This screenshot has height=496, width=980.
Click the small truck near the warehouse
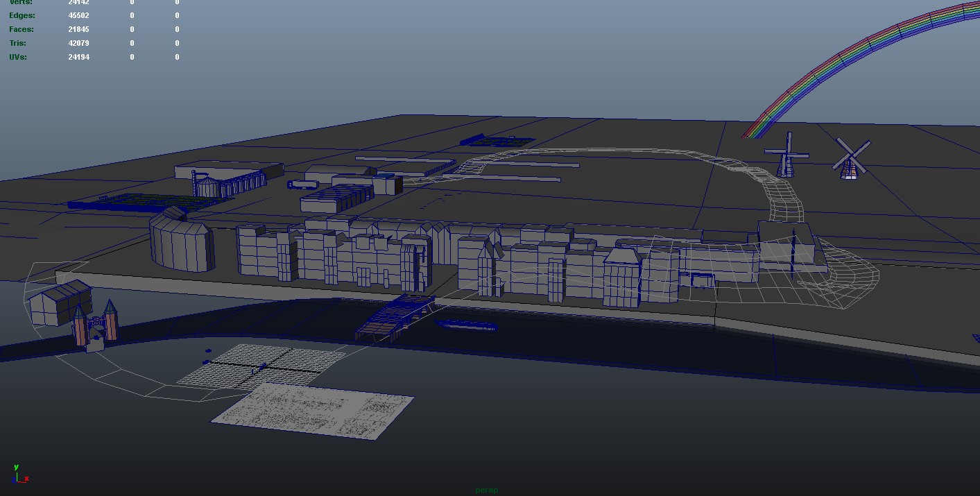pos(302,185)
